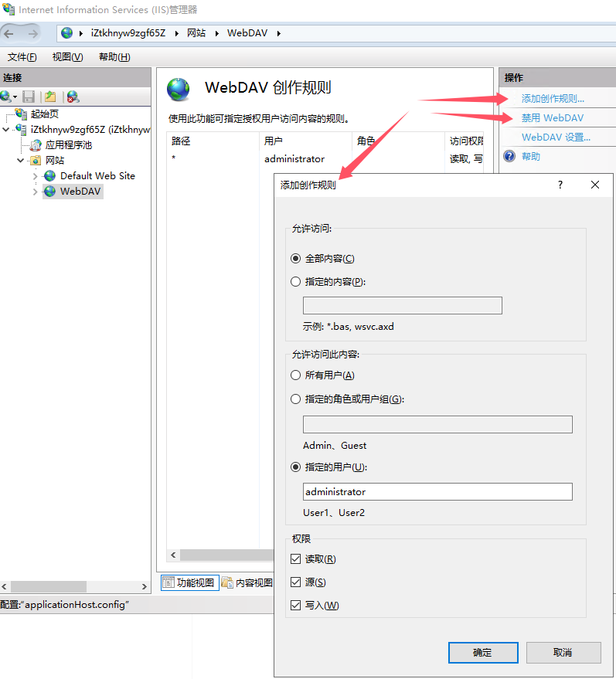
Task: Toggle the 源 source permission checkbox
Action: pos(295,582)
